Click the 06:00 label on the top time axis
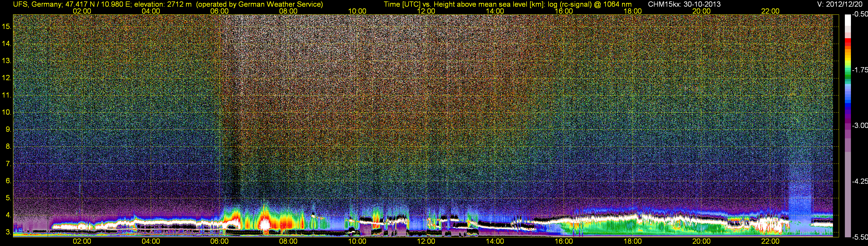 click(x=219, y=11)
